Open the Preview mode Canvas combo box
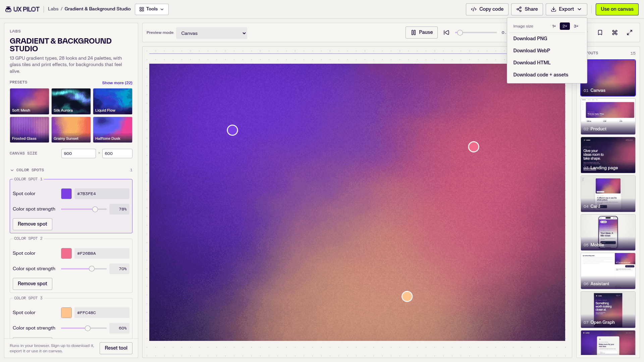644x362 pixels. (212, 33)
